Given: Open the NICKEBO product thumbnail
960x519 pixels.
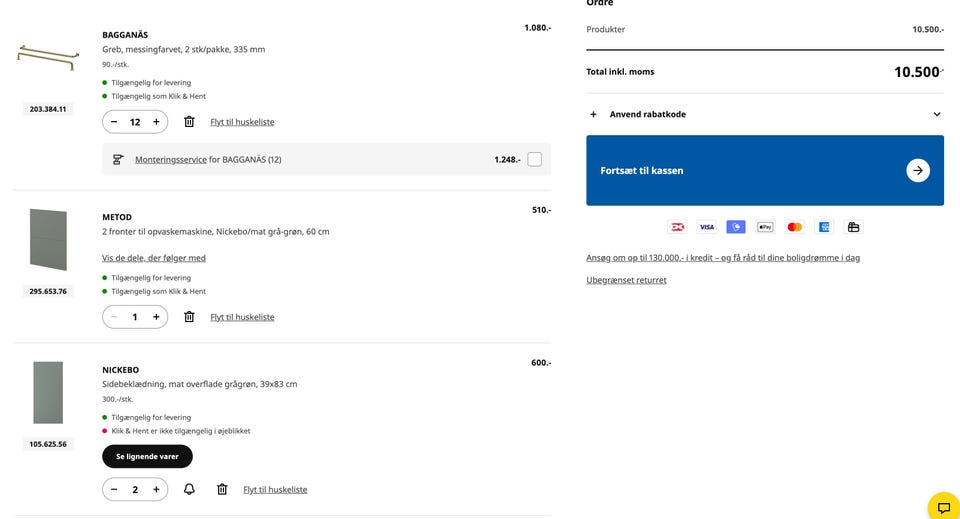Looking at the screenshot, I should click(x=48, y=392).
